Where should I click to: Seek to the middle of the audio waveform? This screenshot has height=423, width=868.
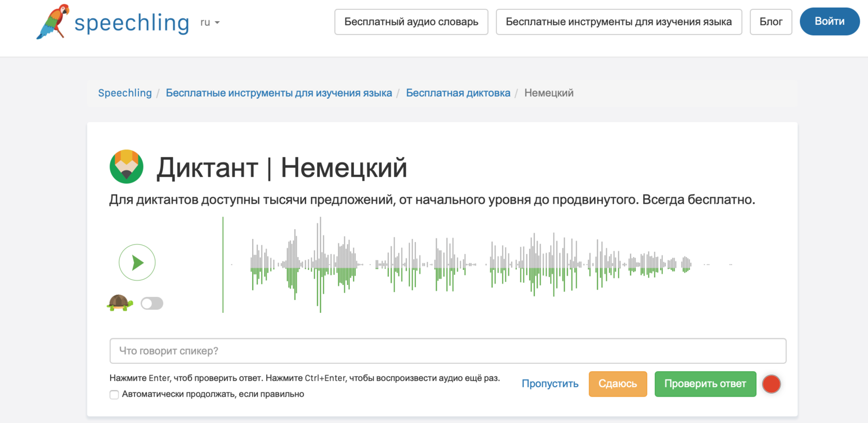click(481, 265)
